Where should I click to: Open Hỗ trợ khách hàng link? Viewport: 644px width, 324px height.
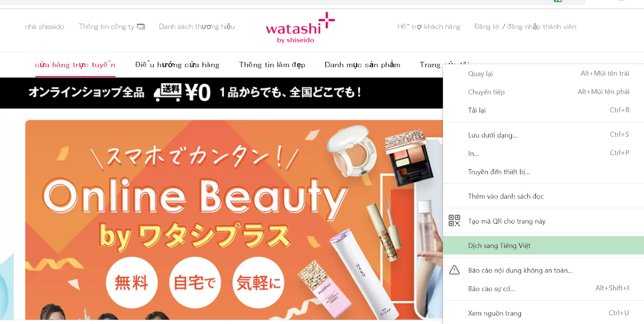click(429, 27)
